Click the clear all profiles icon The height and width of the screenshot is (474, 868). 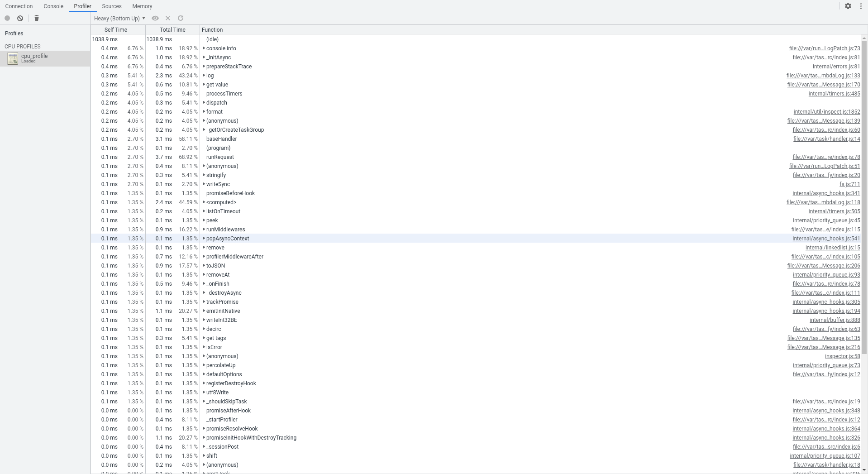(x=20, y=18)
